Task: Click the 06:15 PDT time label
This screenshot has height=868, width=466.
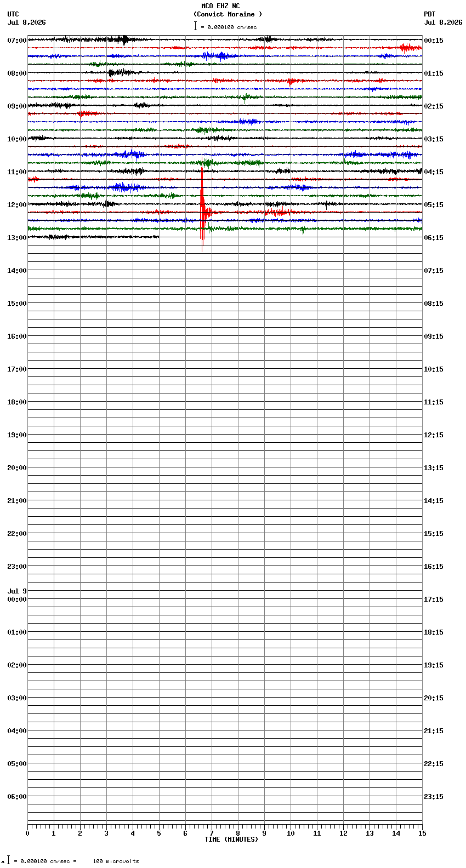Action: (433, 238)
